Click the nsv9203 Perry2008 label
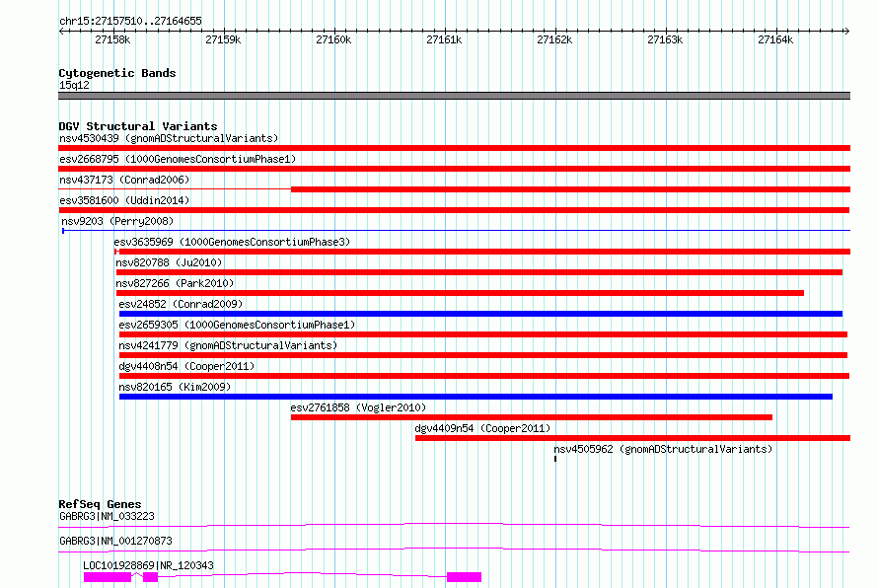This screenshot has width=878, height=588. coord(117,221)
